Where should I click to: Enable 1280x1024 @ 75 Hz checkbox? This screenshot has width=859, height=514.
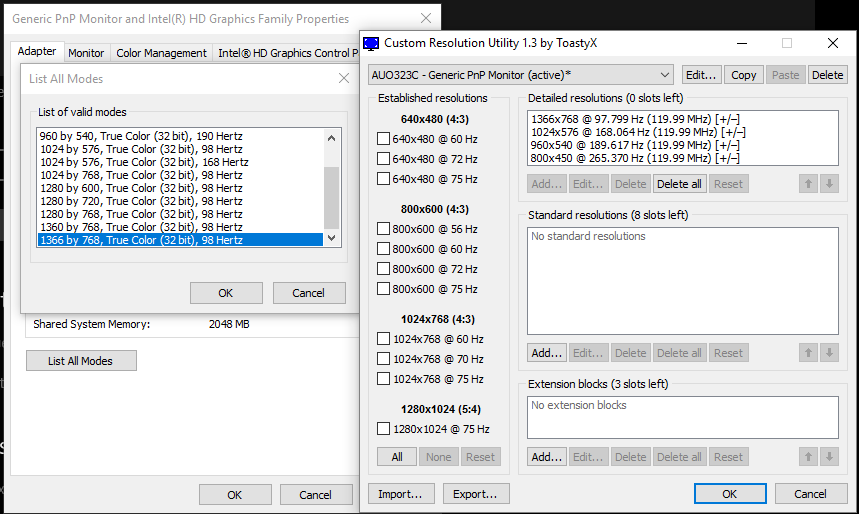383,429
